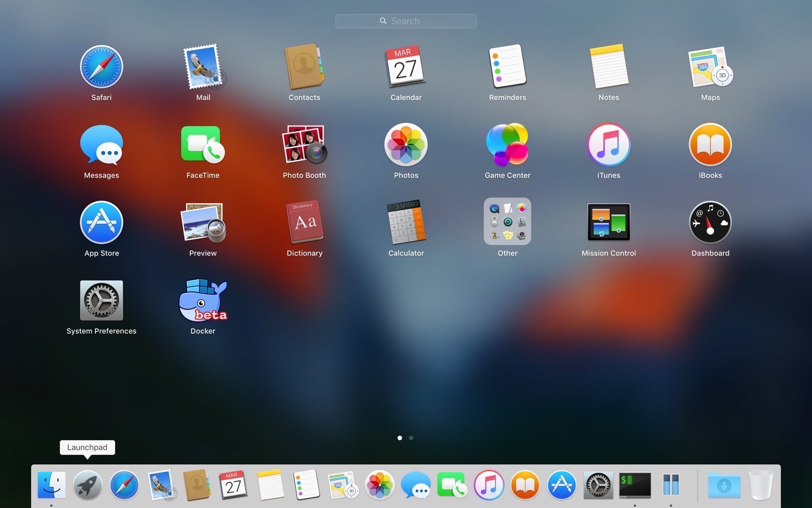Open Terminal from the Dock
This screenshot has height=508, width=812.
[x=634, y=485]
